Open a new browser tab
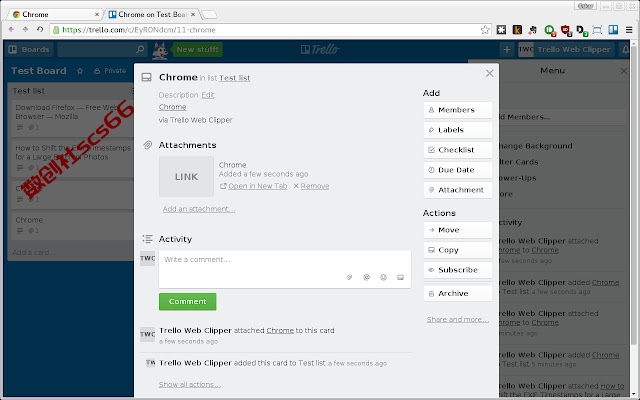The height and width of the screenshot is (400, 640). (x=209, y=15)
